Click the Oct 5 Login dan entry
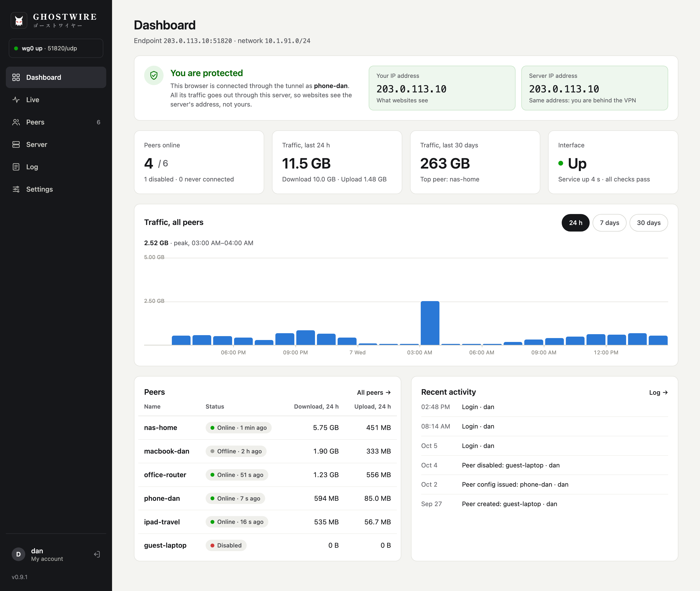 544,446
